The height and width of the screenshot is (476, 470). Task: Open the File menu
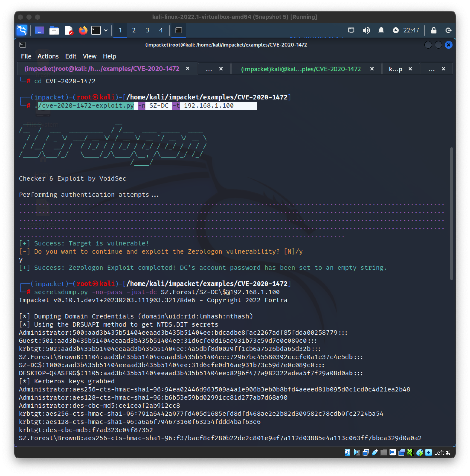pyautogui.click(x=26, y=56)
